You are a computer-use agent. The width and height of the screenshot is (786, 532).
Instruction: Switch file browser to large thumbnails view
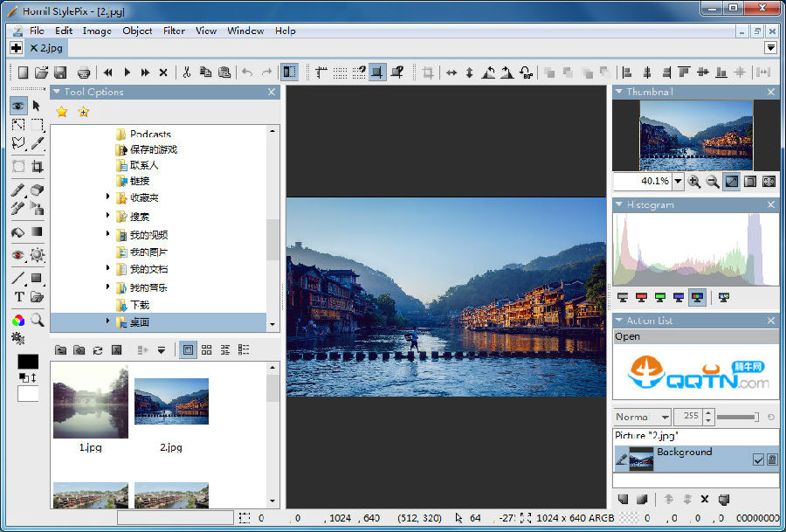click(188, 349)
